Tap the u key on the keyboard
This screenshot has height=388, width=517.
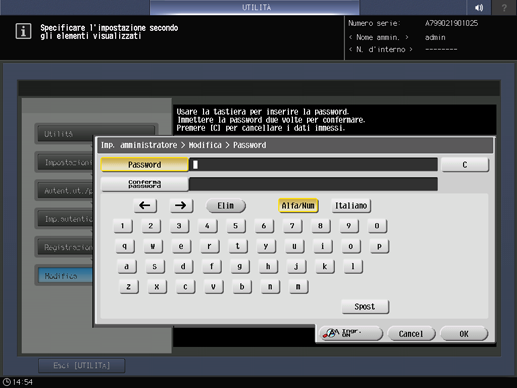pos(294,246)
